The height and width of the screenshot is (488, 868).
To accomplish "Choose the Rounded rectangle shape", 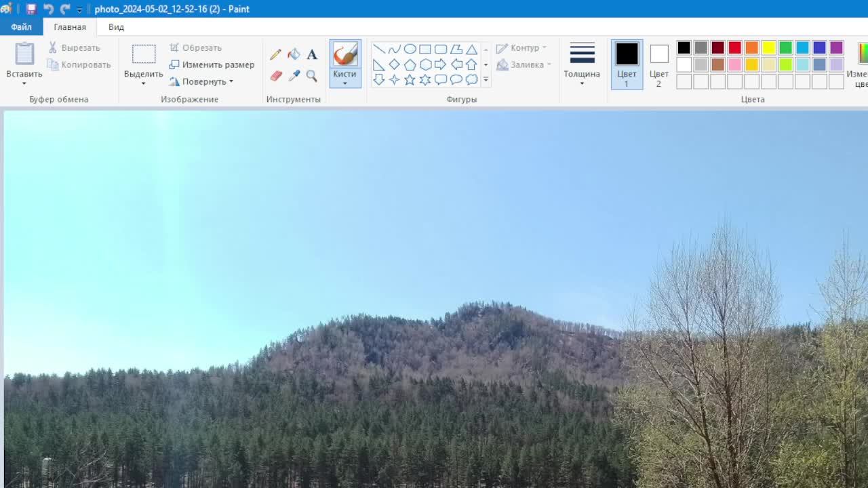I will 441,49.
